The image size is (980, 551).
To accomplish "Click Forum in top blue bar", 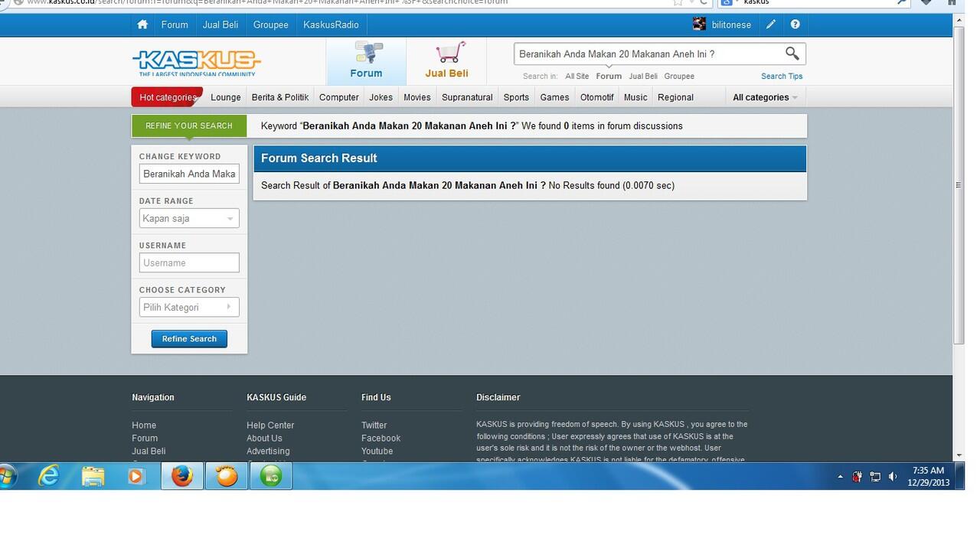I will coord(175,24).
